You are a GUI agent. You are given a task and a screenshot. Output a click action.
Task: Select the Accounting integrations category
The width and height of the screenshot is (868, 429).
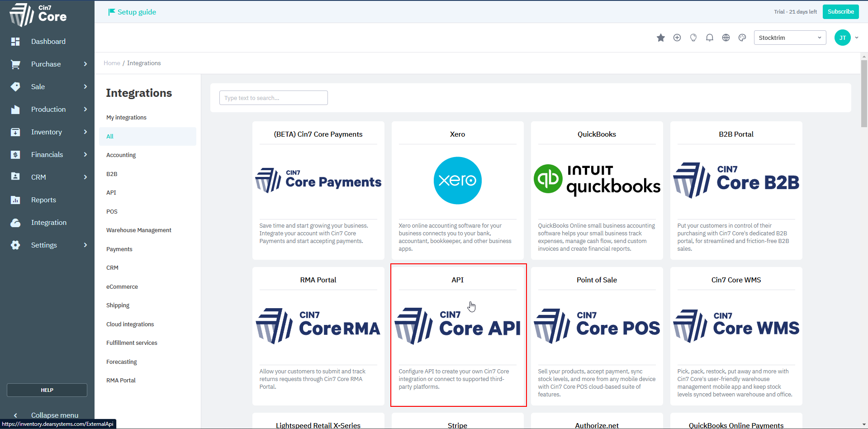121,155
